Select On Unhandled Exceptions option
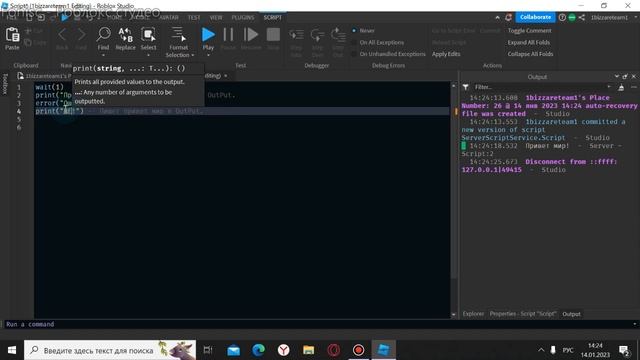This screenshot has height=360, width=640. coord(389,54)
